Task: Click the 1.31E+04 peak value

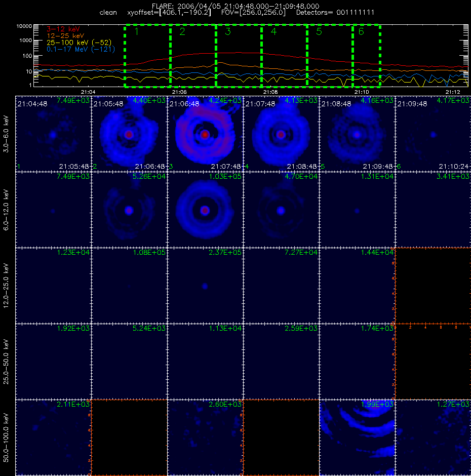Action: coord(377,176)
